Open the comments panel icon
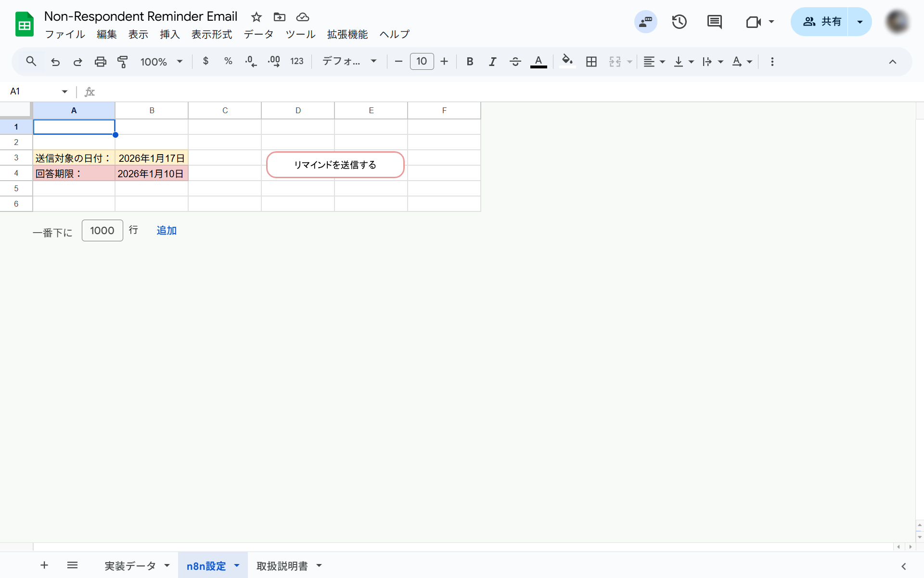This screenshot has height=578, width=924. coord(714,22)
